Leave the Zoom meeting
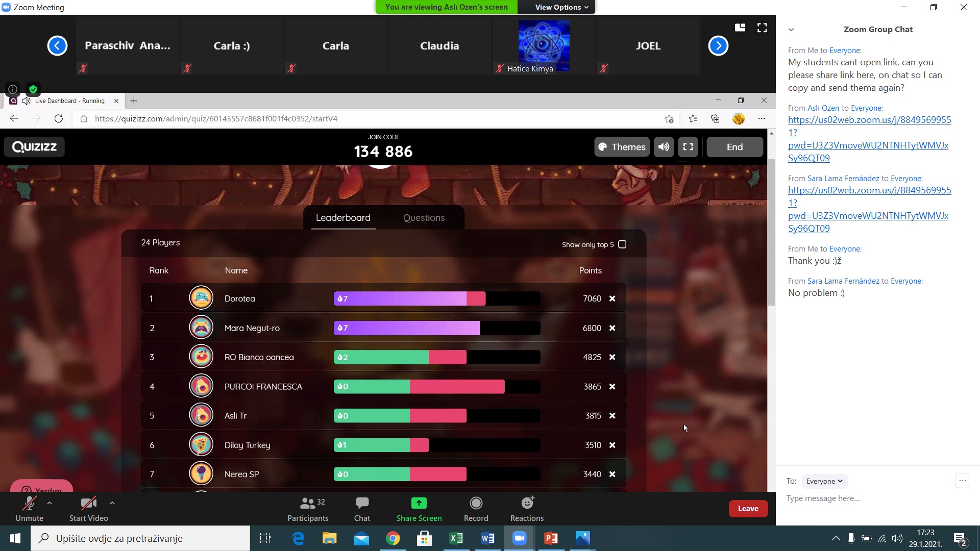The image size is (980, 551). pos(748,509)
